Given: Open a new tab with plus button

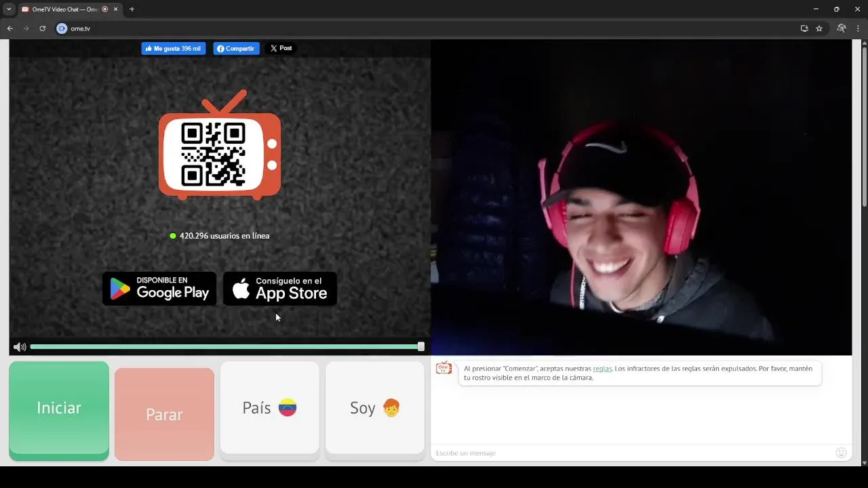Looking at the screenshot, I should coord(132,9).
